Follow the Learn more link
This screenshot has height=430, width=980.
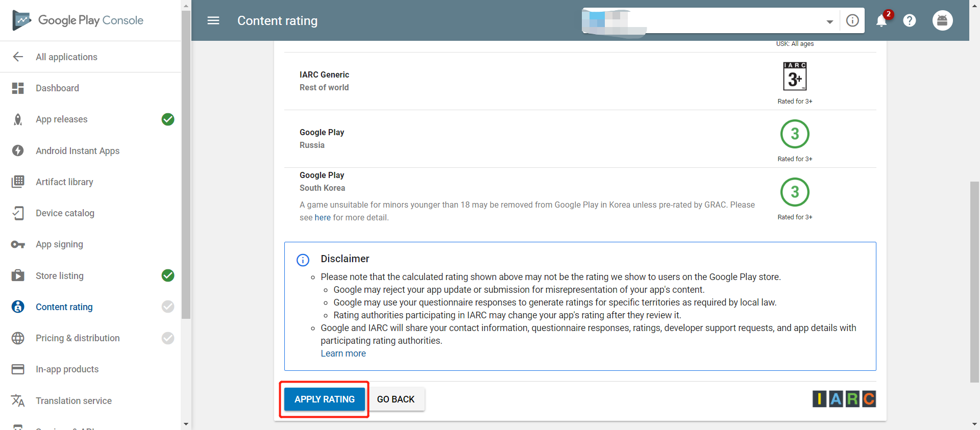point(343,353)
